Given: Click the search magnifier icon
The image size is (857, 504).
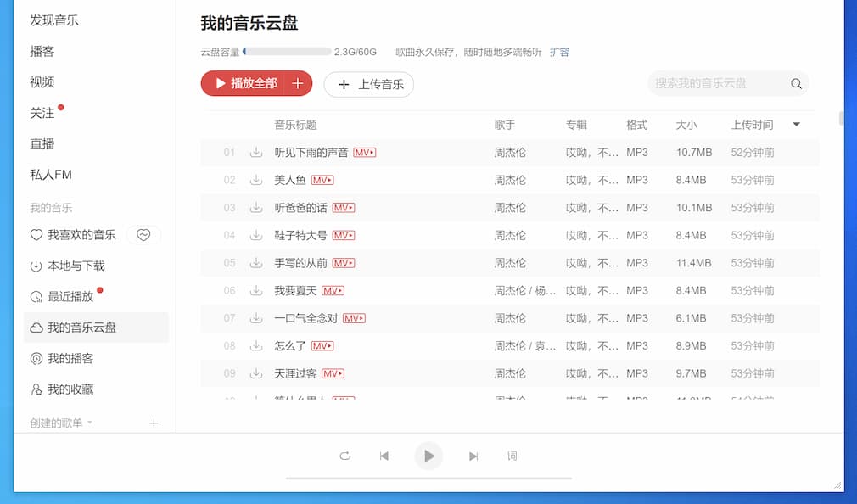Looking at the screenshot, I should [796, 84].
